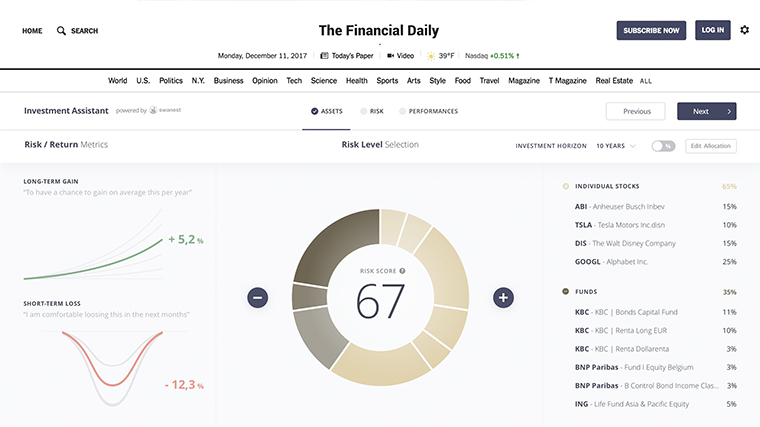Open the Sports section
Image resolution: width=760 pixels, height=427 pixels.
[387, 80]
